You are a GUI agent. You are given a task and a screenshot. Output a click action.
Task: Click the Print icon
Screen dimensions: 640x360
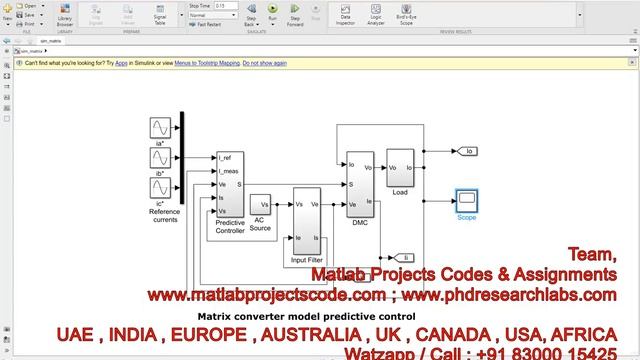point(20,24)
